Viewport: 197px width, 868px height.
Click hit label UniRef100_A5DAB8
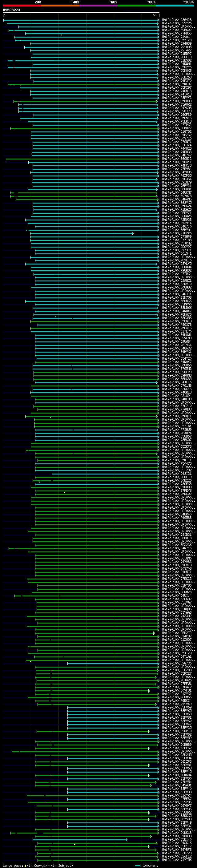coord(177,101)
